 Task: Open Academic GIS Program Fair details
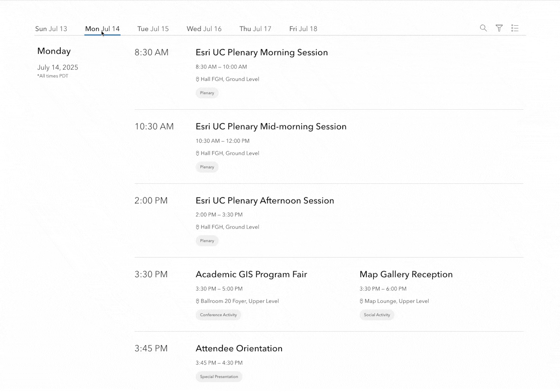tap(251, 275)
